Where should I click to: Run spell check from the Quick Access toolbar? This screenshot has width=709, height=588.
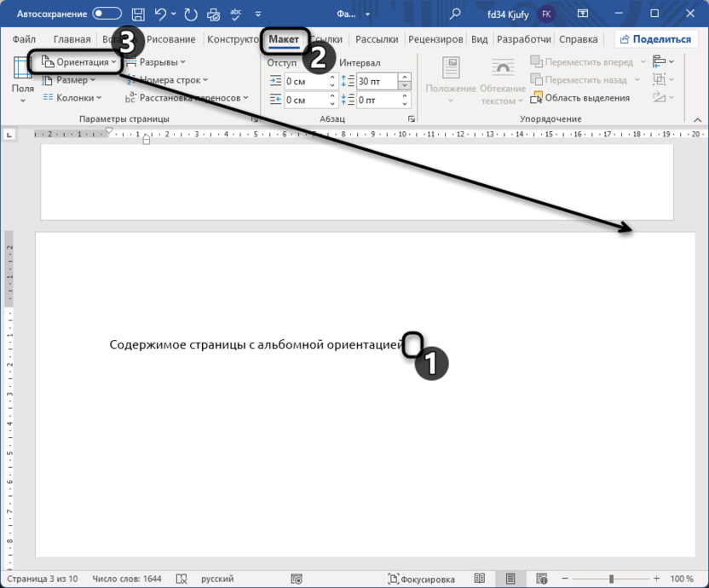click(x=236, y=14)
